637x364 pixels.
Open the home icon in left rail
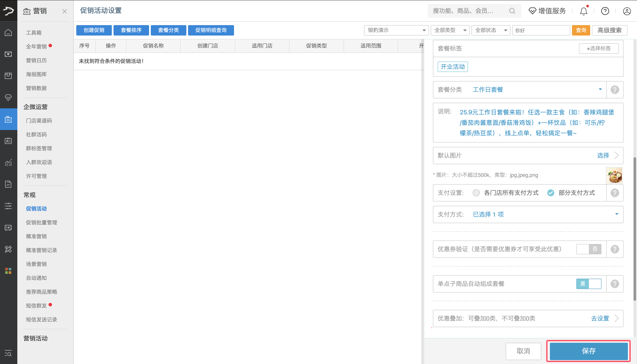[8, 32]
